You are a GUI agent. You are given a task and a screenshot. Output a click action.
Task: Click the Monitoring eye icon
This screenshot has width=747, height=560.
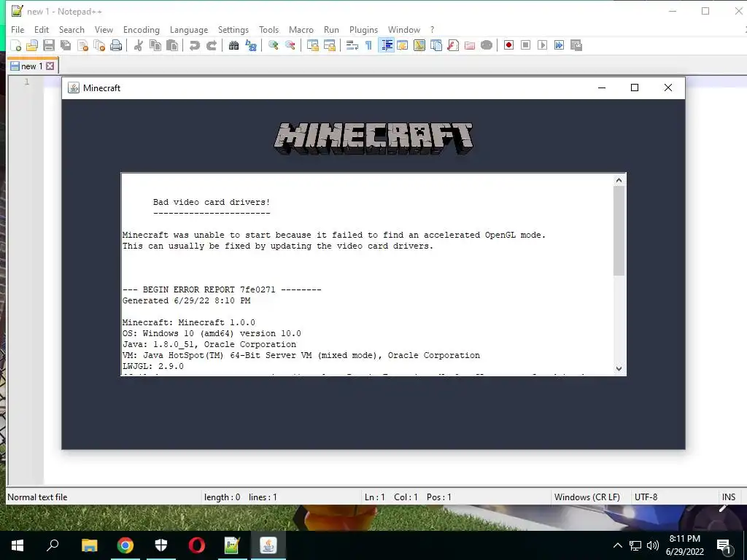(487, 45)
